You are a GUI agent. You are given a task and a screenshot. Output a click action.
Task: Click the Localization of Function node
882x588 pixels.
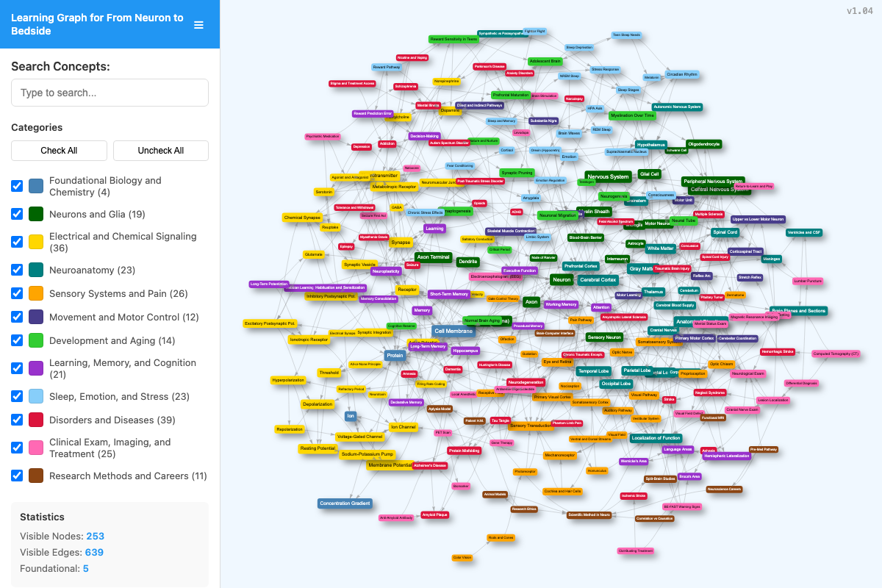point(656,438)
